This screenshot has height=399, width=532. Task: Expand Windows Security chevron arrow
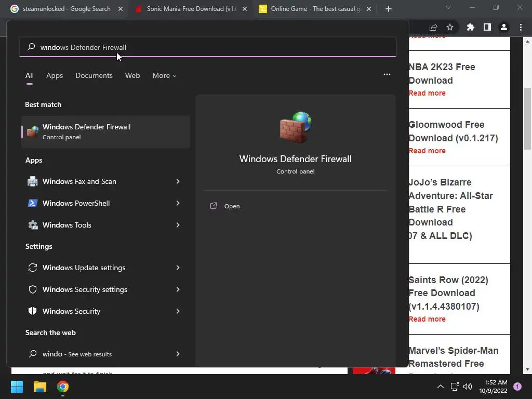(x=178, y=311)
